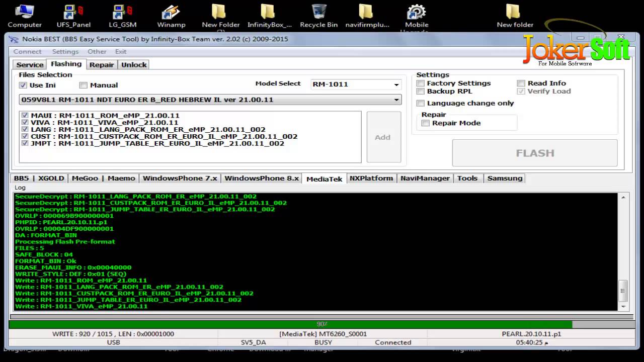Viewport: 644px width, 362px height.
Task: Enable the Repair Mode checkbox
Action: tap(426, 123)
